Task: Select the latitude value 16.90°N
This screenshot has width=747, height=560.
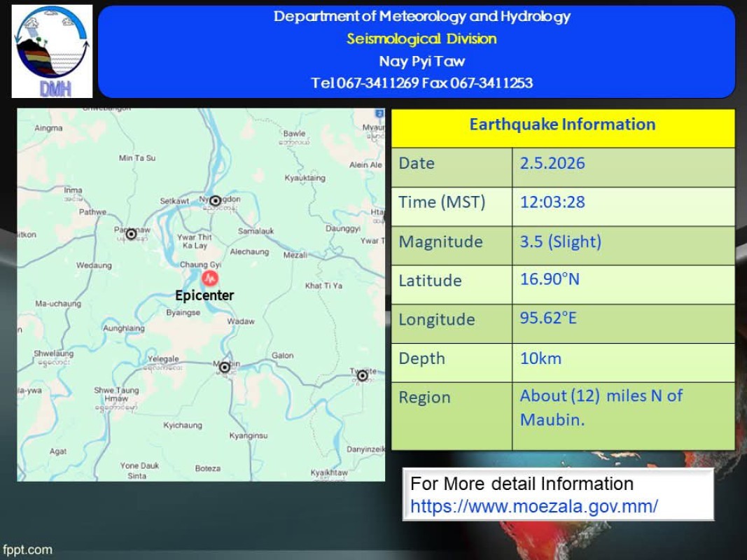Action: click(550, 279)
